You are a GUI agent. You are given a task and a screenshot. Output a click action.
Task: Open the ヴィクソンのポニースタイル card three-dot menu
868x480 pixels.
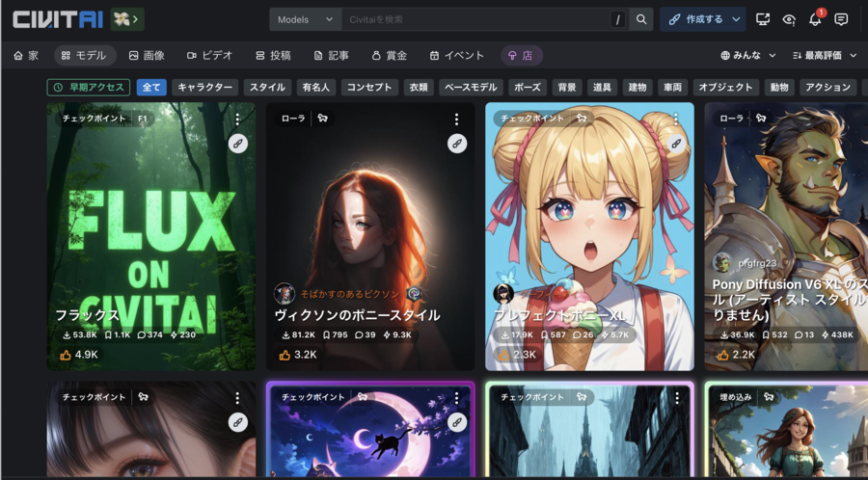click(x=457, y=119)
